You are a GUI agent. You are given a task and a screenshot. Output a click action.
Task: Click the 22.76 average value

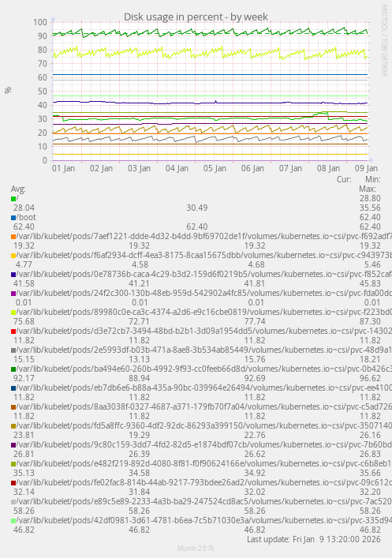pyautogui.click(x=255, y=435)
